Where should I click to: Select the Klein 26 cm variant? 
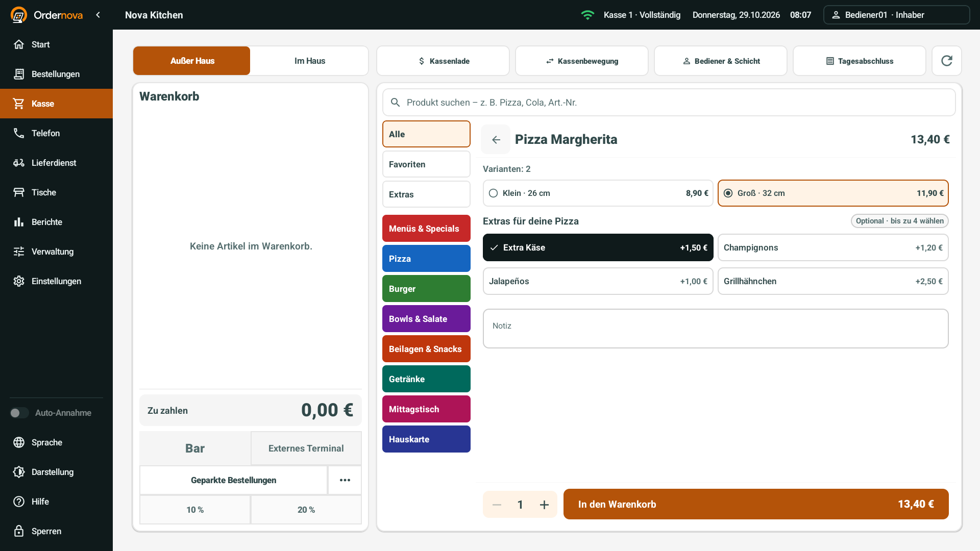click(x=598, y=193)
